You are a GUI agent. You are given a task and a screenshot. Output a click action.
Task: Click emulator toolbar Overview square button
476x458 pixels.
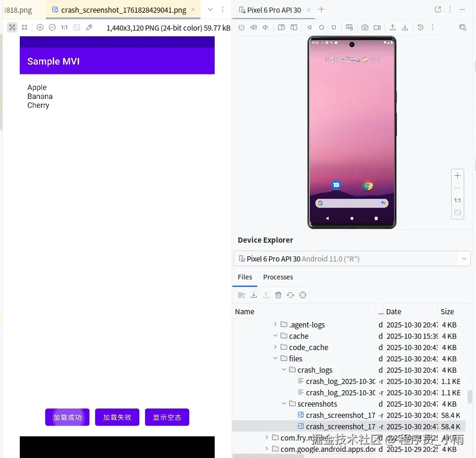click(x=334, y=28)
